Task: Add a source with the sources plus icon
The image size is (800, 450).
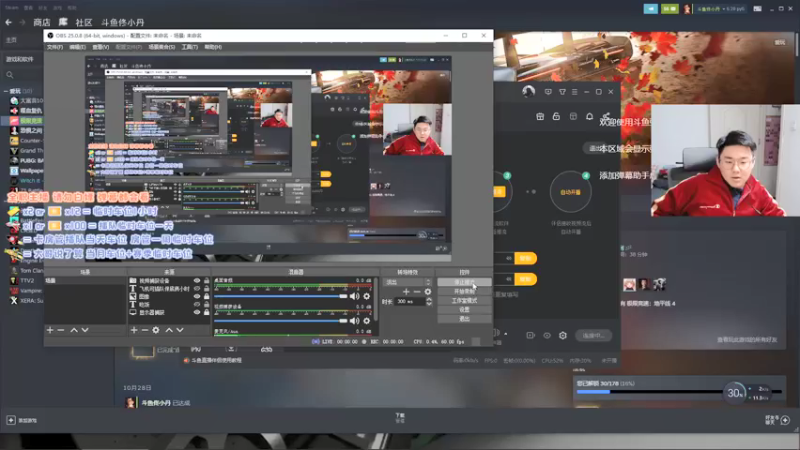Action: (x=134, y=330)
